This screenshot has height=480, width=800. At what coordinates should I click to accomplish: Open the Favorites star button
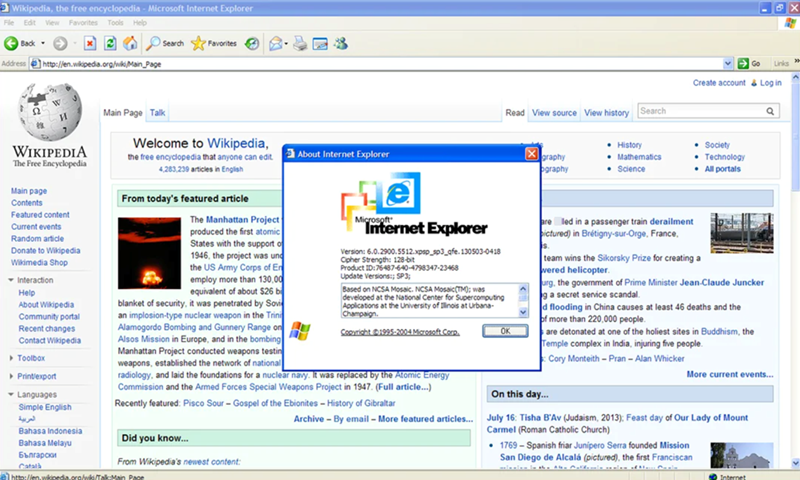coord(213,43)
